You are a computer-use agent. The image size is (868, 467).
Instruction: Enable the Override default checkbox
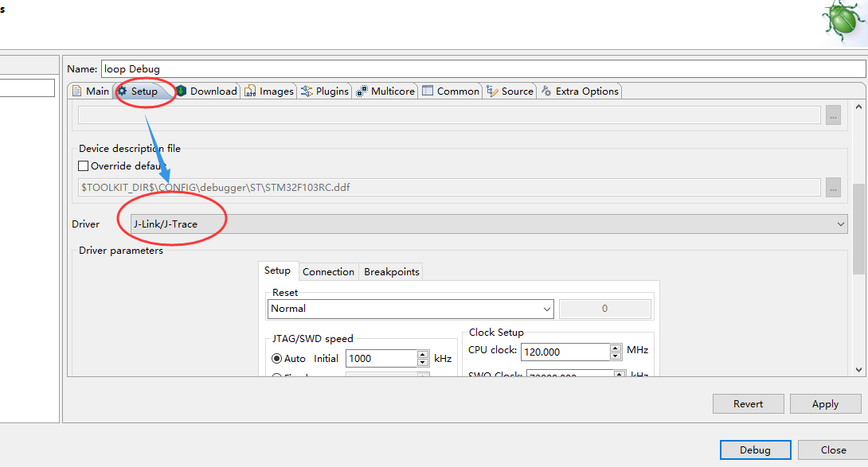pyautogui.click(x=81, y=165)
